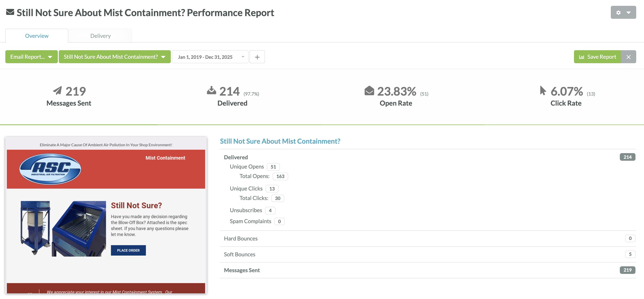Viewport: 644px width, 299px height.
Task: Click the Total Clicks 30 badge
Action: [x=277, y=198]
